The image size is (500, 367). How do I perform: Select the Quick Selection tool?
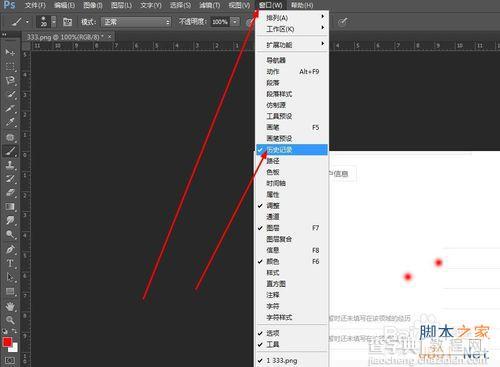point(10,94)
